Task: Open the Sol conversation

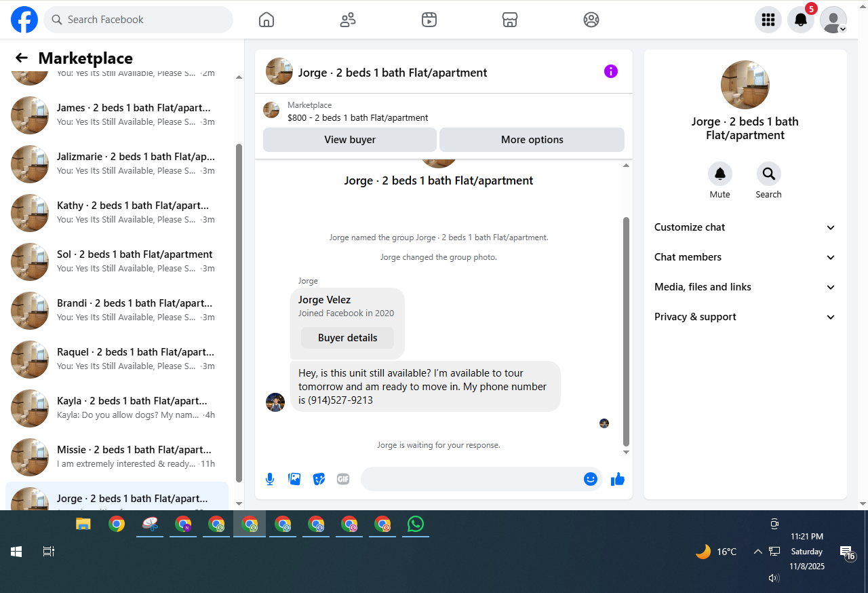Action: click(x=117, y=261)
